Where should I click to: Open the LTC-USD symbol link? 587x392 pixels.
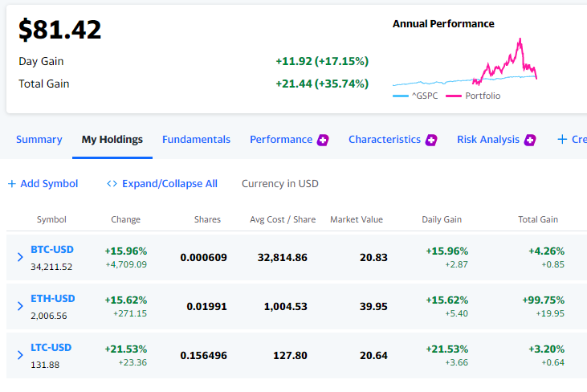(x=51, y=348)
